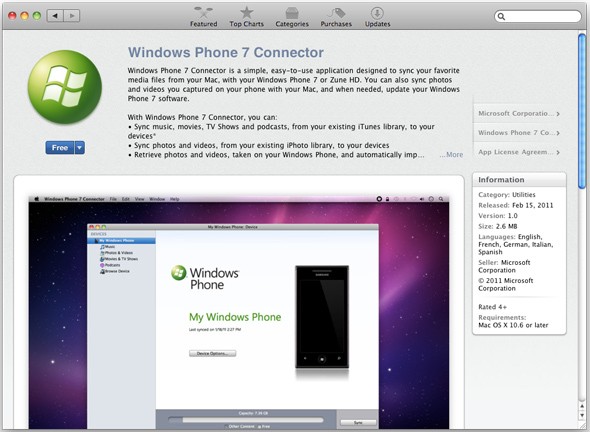Click the search magnifier icon

coord(501,16)
